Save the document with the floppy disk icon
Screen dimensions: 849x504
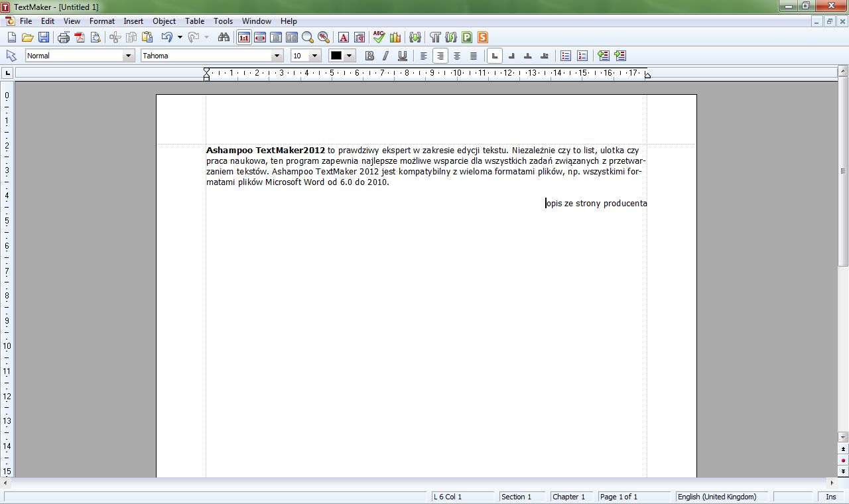(x=43, y=38)
